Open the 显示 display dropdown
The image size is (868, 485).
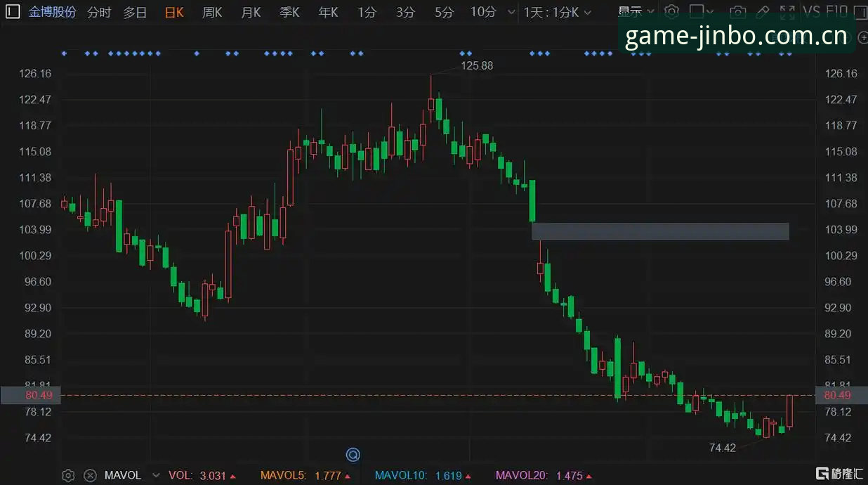click(x=636, y=11)
